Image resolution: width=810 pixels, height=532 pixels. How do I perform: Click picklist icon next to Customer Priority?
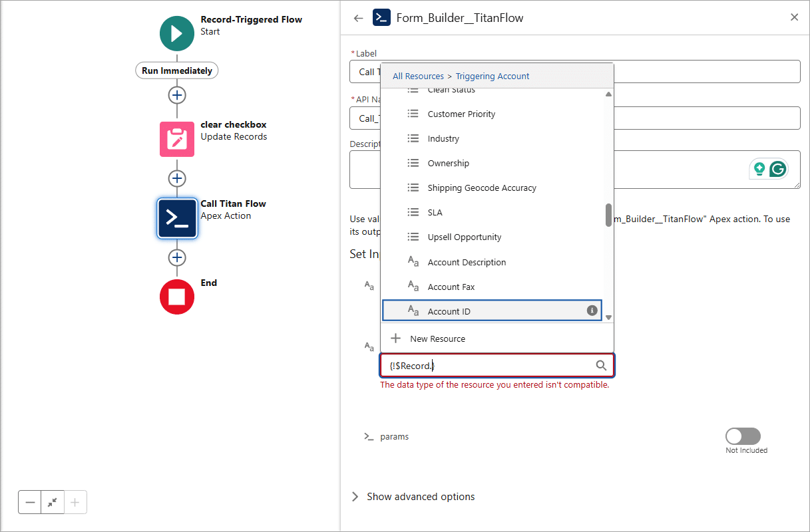(x=413, y=114)
